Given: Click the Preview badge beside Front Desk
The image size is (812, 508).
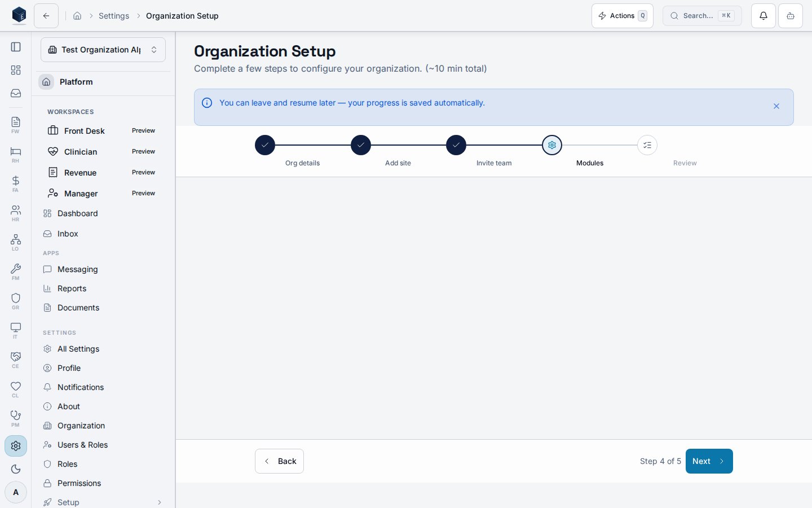Looking at the screenshot, I should (x=143, y=130).
